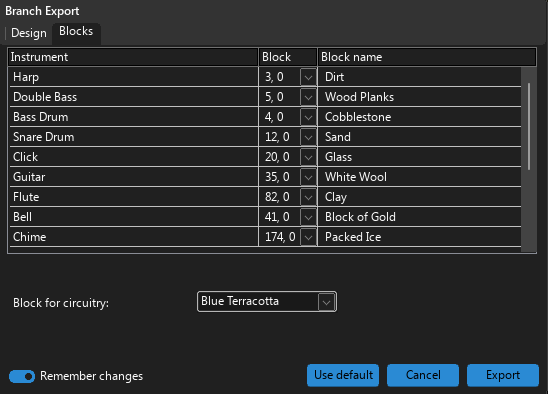Click the Remember changes label text

[x=92, y=376]
